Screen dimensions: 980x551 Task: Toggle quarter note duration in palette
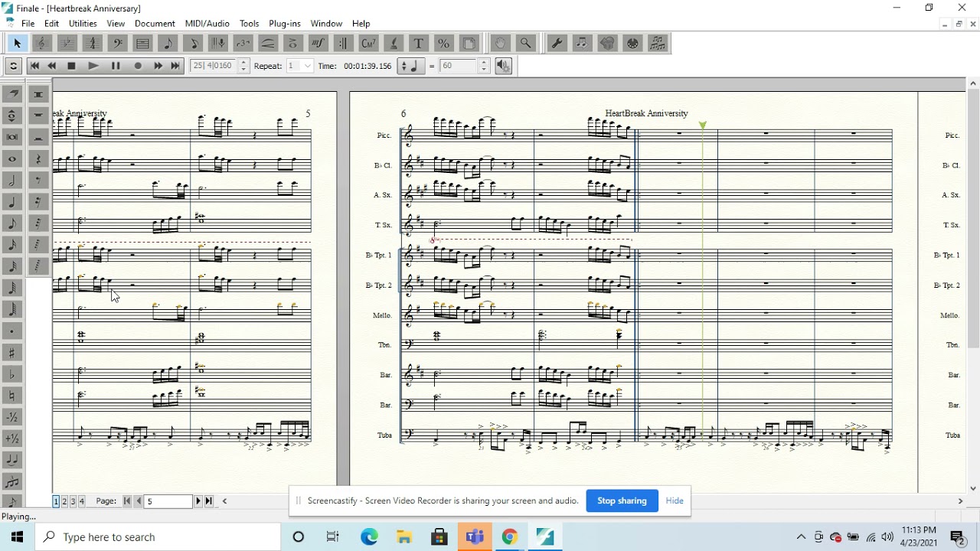point(12,202)
